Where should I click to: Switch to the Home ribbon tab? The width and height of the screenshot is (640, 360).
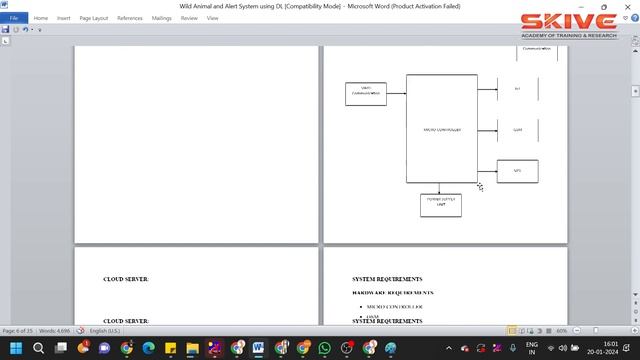coord(40,18)
